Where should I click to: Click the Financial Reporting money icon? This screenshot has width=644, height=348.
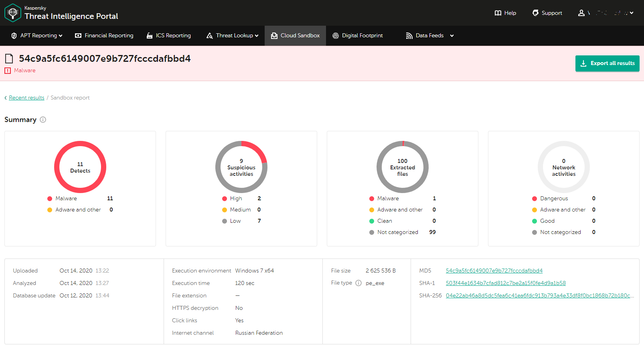[x=78, y=36]
